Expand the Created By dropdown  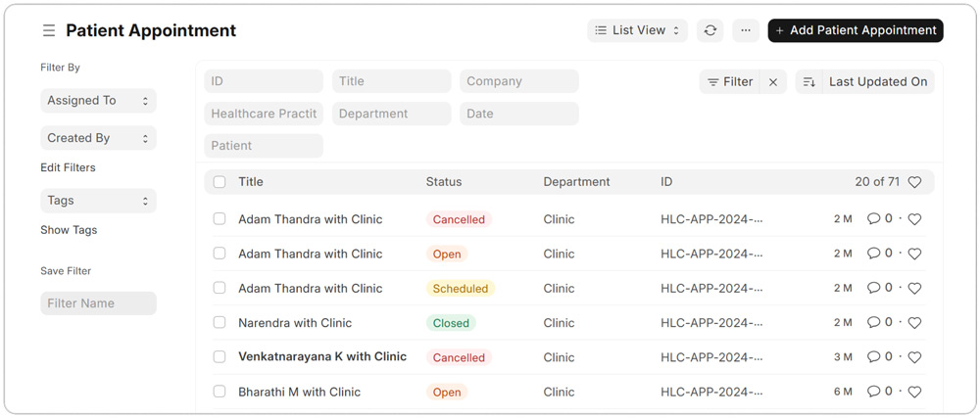pos(98,138)
